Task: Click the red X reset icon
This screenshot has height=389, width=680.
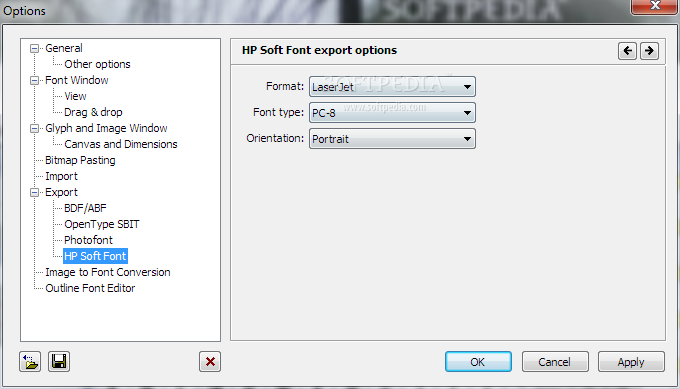Action: point(210,361)
